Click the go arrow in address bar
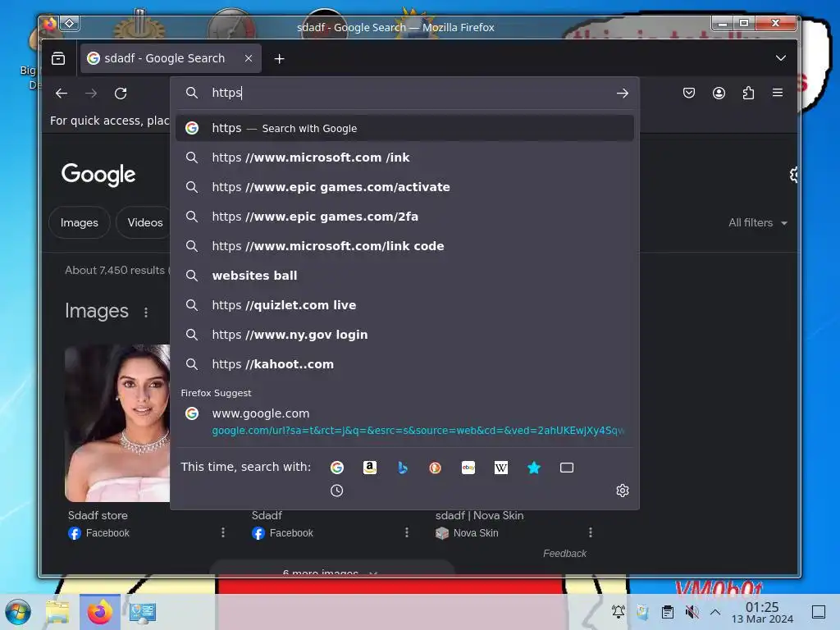Image resolution: width=840 pixels, height=630 pixels. 622,94
